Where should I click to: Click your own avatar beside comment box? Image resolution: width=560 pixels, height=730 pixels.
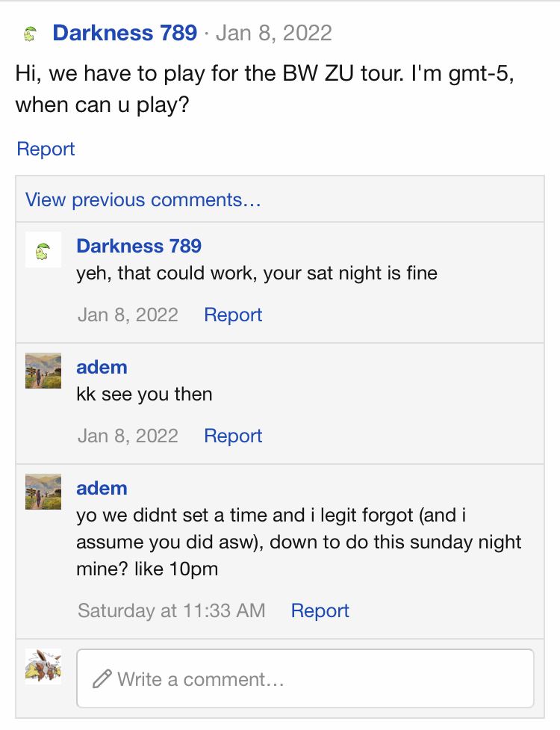click(x=43, y=666)
